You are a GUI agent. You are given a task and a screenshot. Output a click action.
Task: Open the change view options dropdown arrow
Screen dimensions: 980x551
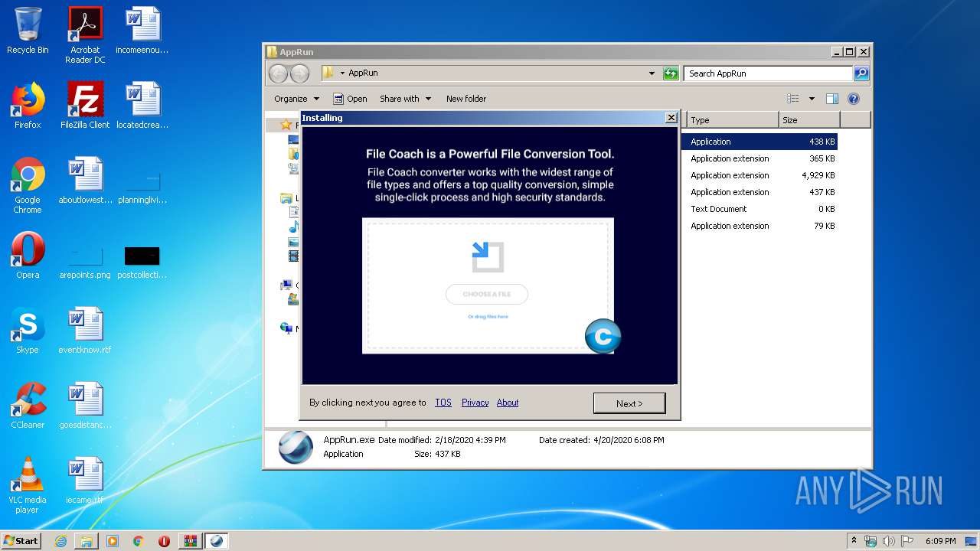click(x=812, y=99)
